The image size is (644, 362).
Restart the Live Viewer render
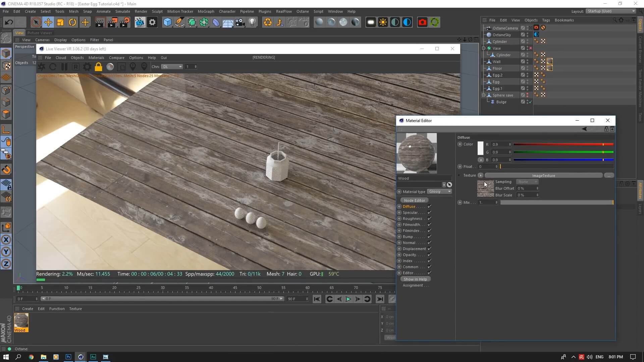(x=53, y=66)
